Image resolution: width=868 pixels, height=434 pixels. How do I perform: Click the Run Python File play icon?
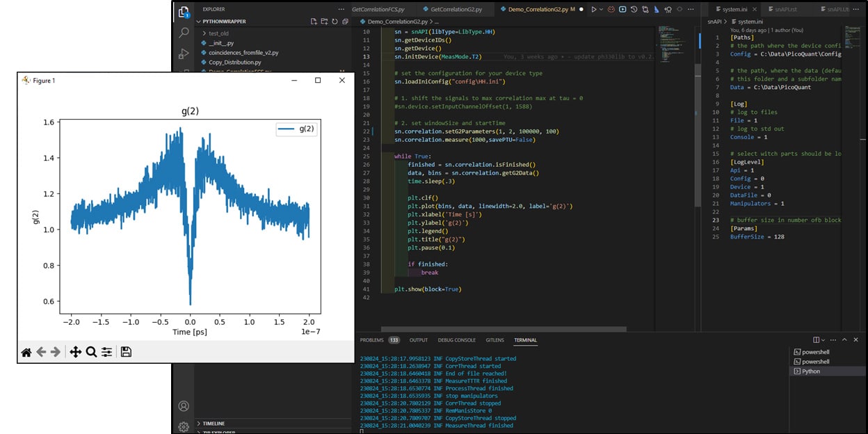point(594,9)
